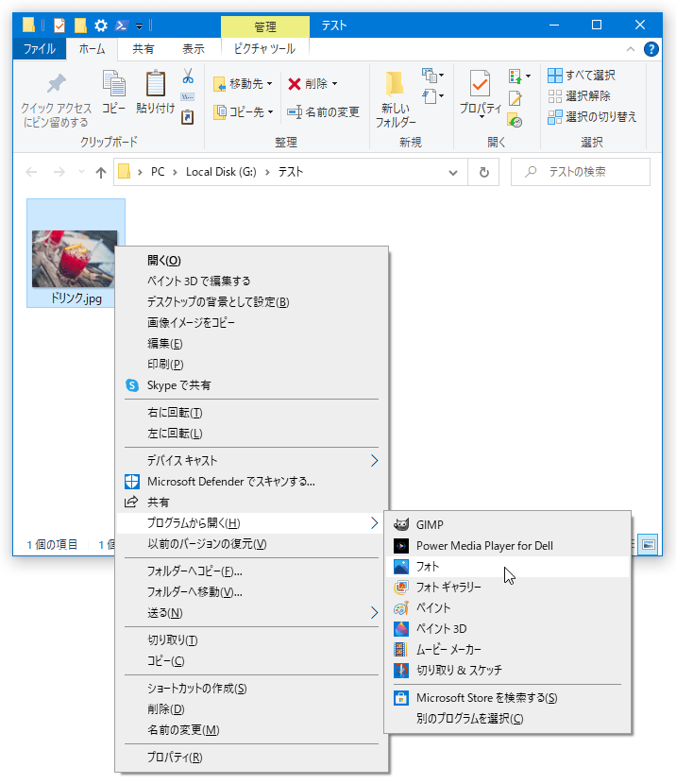This screenshot has height=784, width=676.
Task: Expand the 削除 dropdown arrow
Action: [335, 84]
